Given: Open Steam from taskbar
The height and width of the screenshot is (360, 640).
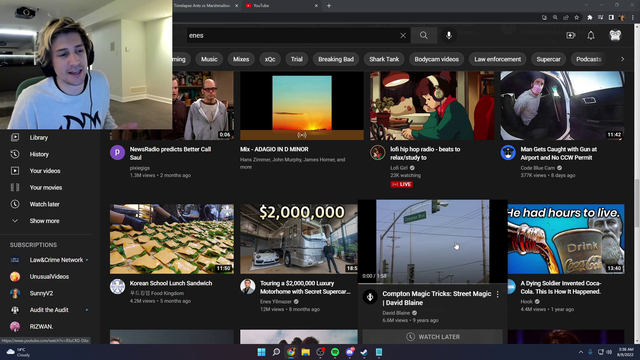Looking at the screenshot, I should 364,352.
